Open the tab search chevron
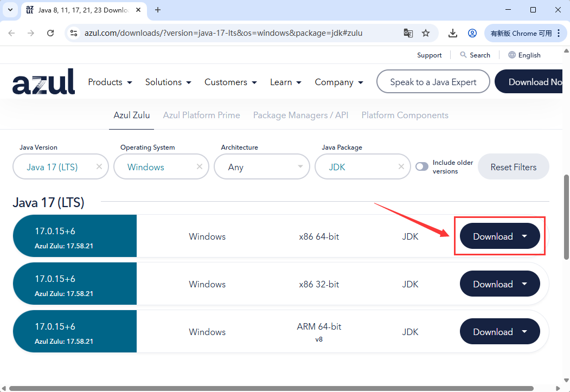 click(x=10, y=10)
